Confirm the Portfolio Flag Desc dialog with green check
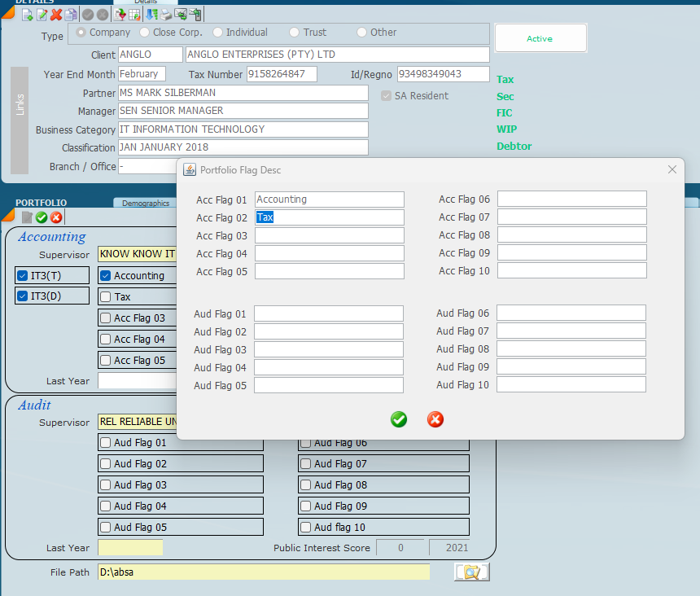Screen dimensions: 700x596 click(399, 419)
